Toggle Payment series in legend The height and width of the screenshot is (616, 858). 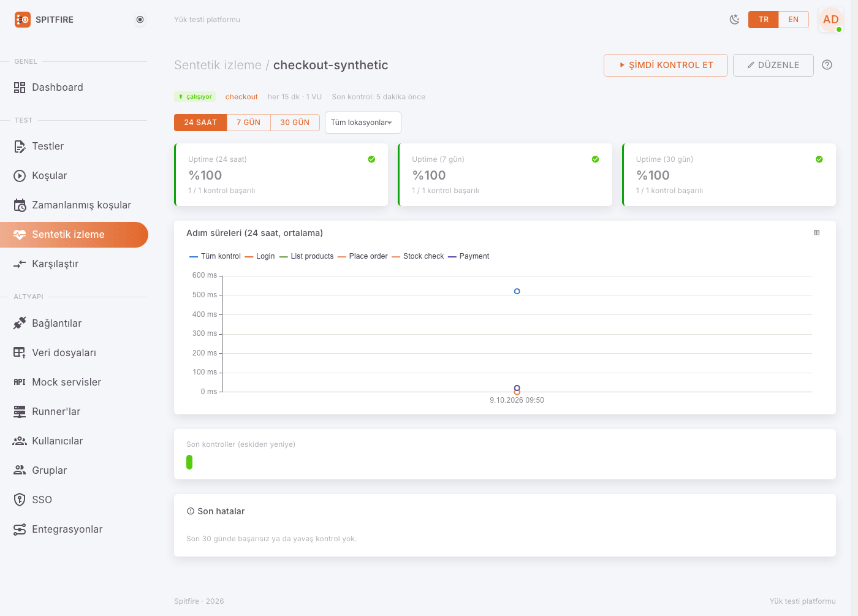469,256
